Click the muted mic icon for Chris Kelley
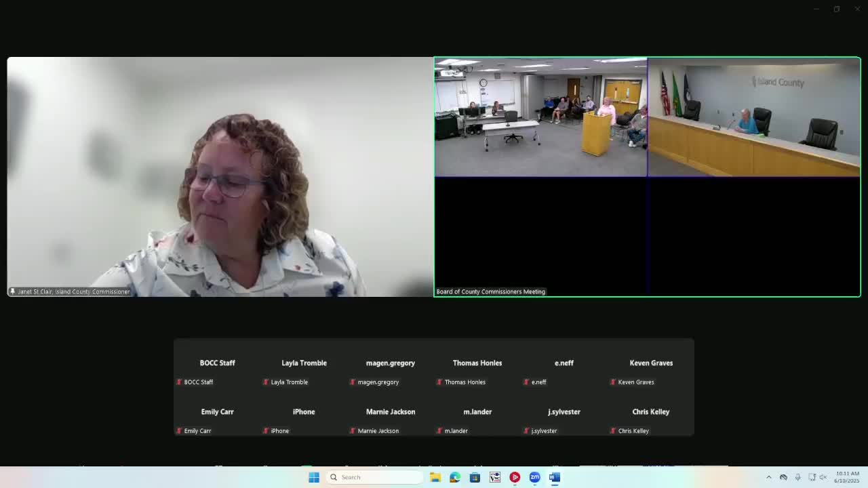The width and height of the screenshot is (868, 488). (613, 431)
